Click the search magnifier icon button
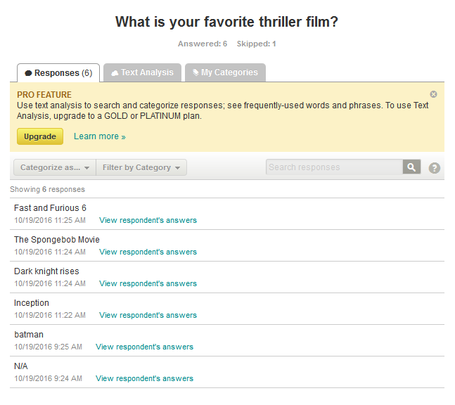This screenshot has width=455, height=405. (x=411, y=167)
